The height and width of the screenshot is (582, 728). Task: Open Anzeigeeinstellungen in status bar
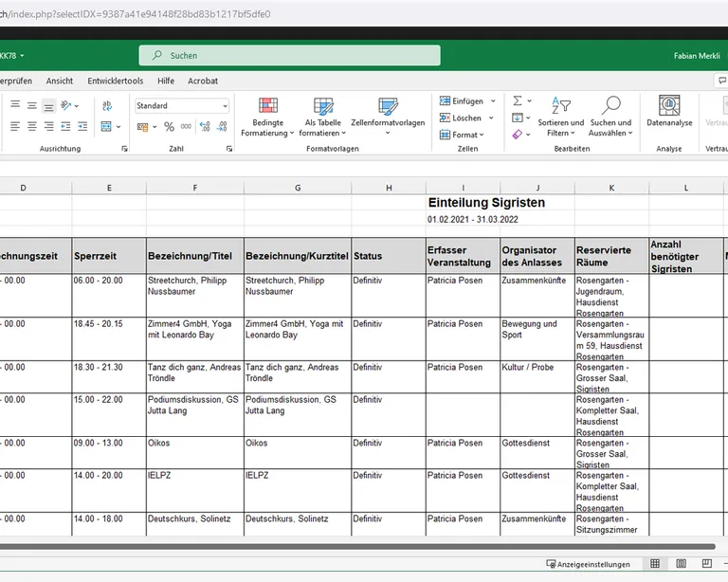(x=589, y=564)
